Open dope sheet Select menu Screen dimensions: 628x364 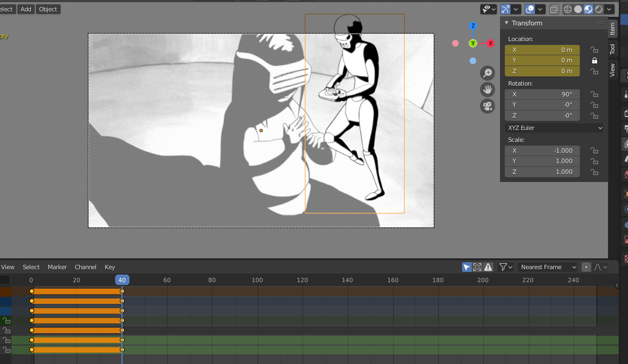[31, 267]
